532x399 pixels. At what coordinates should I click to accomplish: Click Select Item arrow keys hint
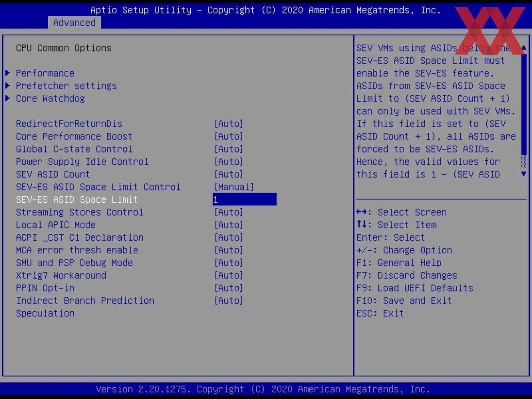pyautogui.click(x=396, y=225)
